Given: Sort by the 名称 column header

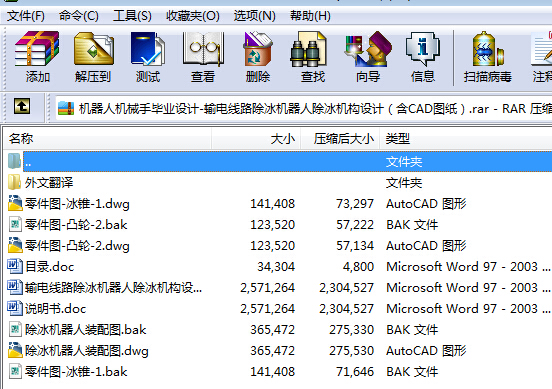Looking at the screenshot, I should (107, 139).
